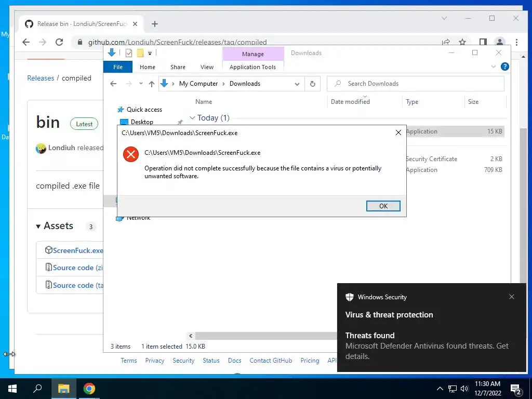
Task: Close the ScreenFuck.exe error dialog
Action: 398,132
